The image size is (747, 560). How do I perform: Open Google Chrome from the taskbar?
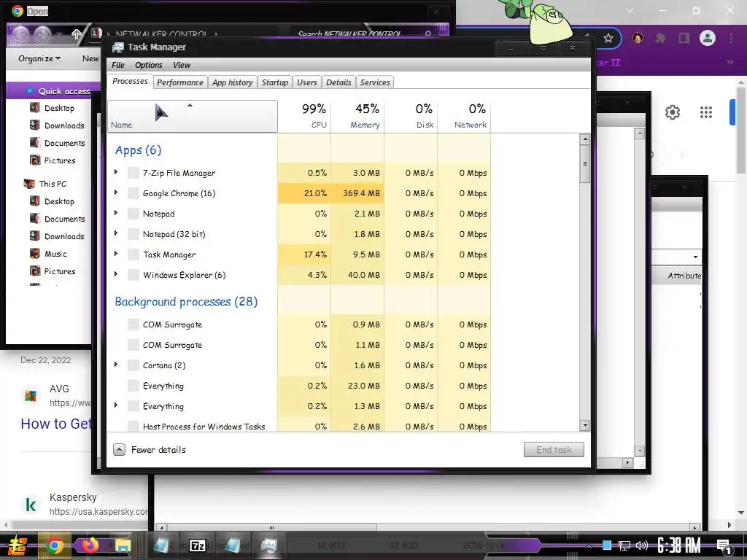pyautogui.click(x=54, y=545)
